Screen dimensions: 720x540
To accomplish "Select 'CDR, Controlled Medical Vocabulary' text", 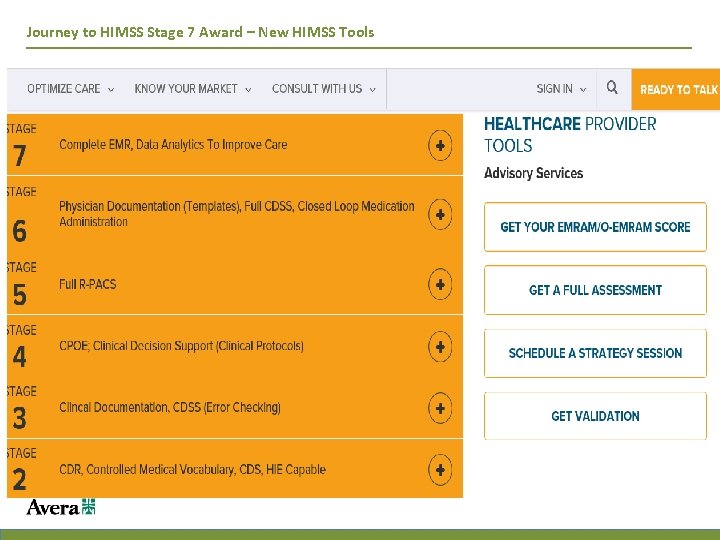I will [x=147, y=469].
